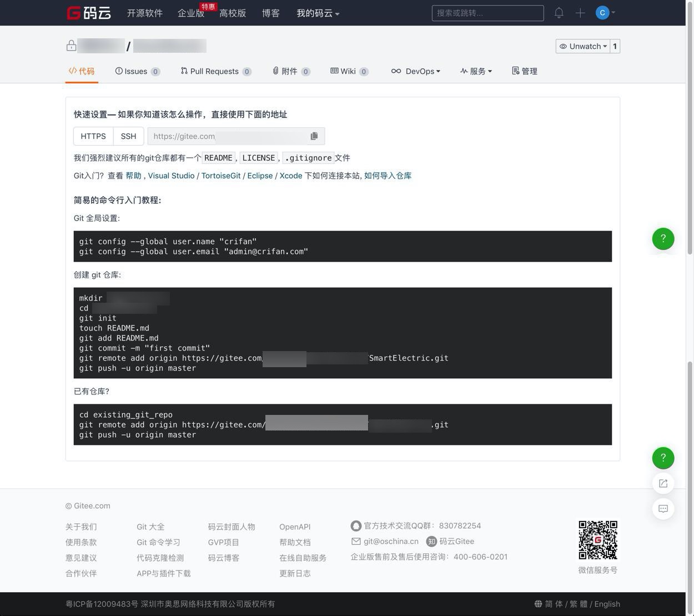Open the Unwatch dropdown
Image resolution: width=694 pixels, height=616 pixels.
point(583,46)
